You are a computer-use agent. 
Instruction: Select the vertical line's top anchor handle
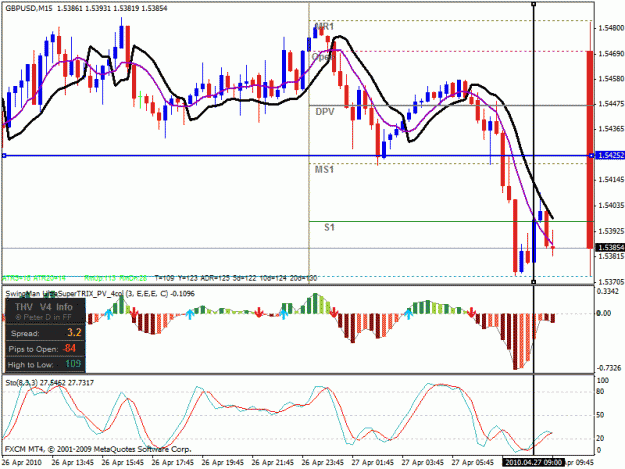(x=534, y=4)
